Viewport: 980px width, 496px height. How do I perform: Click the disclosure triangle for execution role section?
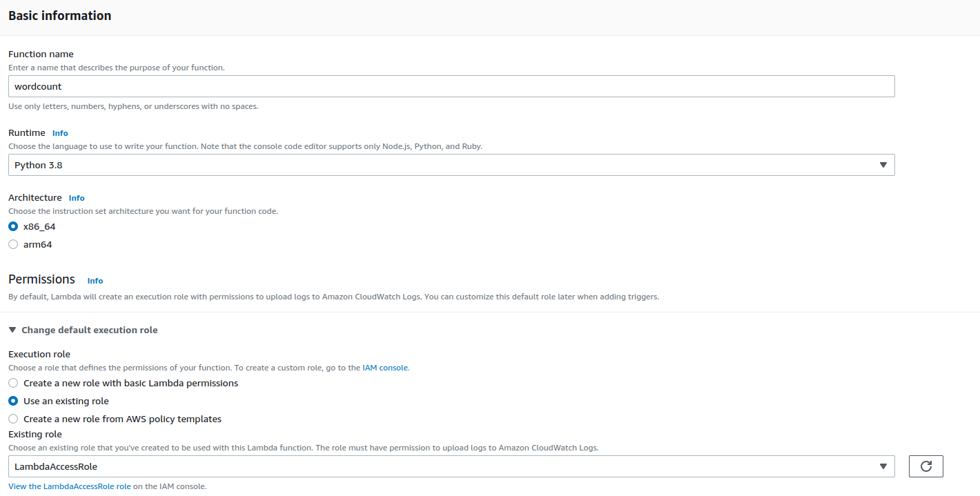pos(12,330)
